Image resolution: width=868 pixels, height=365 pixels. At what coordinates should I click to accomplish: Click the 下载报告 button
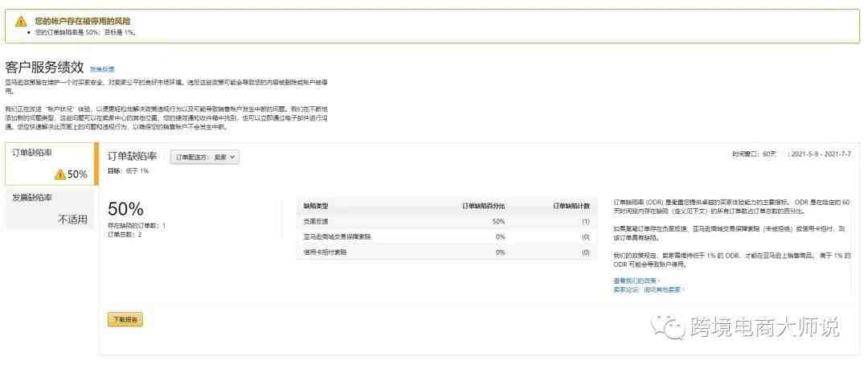tap(125, 320)
